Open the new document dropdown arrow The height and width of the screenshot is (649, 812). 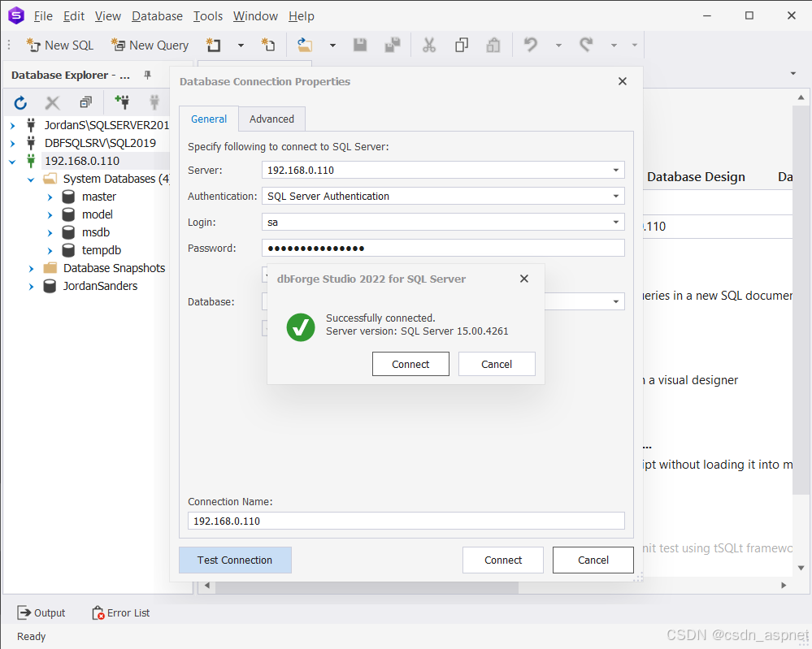241,45
